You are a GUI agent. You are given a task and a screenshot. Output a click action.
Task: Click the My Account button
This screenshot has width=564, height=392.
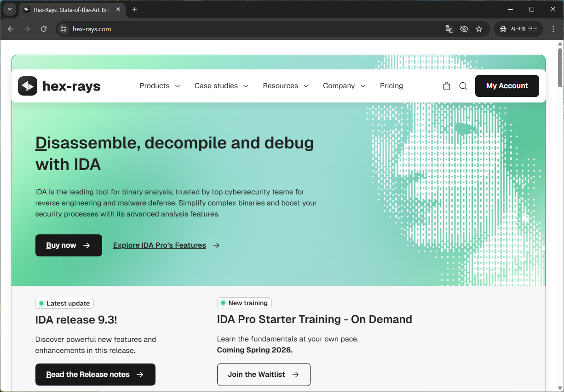[507, 86]
